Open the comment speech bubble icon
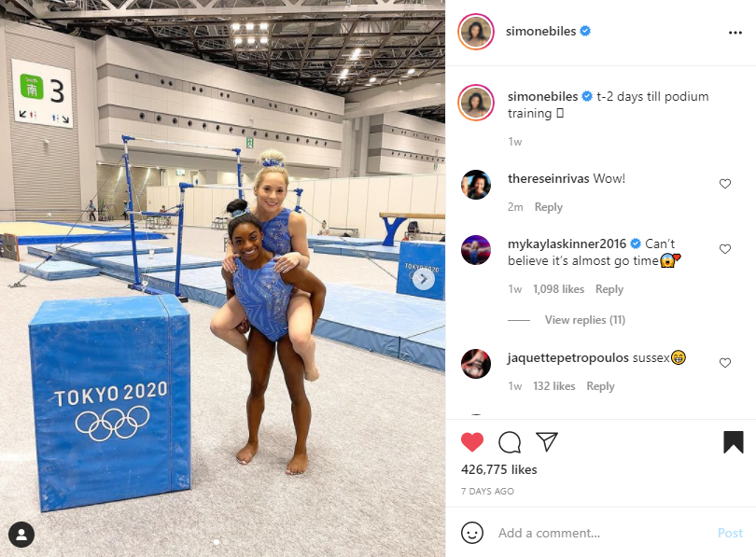This screenshot has width=756, height=557. pos(510,442)
